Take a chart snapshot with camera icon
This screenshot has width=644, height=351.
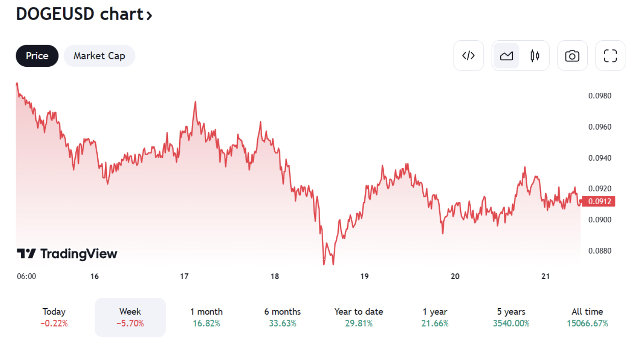pos(572,55)
